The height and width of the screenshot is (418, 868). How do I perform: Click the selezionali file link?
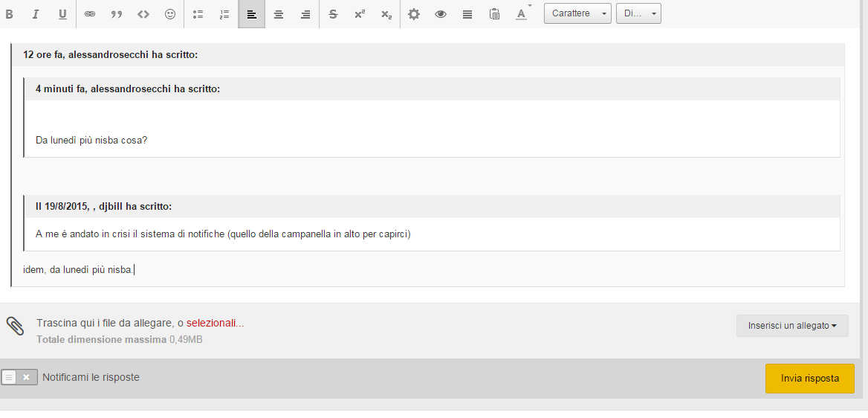point(215,324)
